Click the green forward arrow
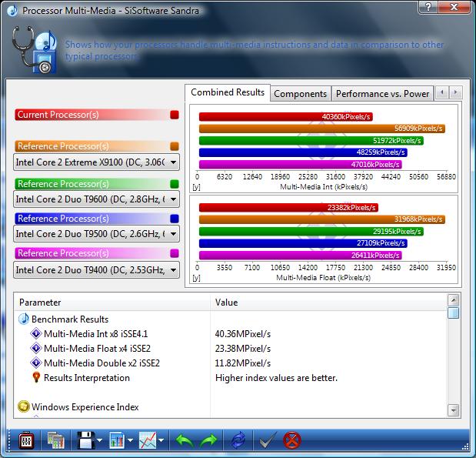 209,440
